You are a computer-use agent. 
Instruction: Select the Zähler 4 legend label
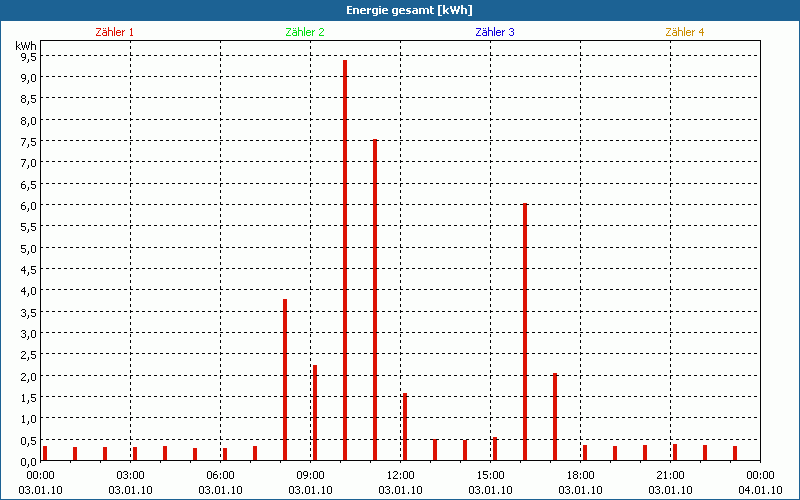[x=685, y=32]
